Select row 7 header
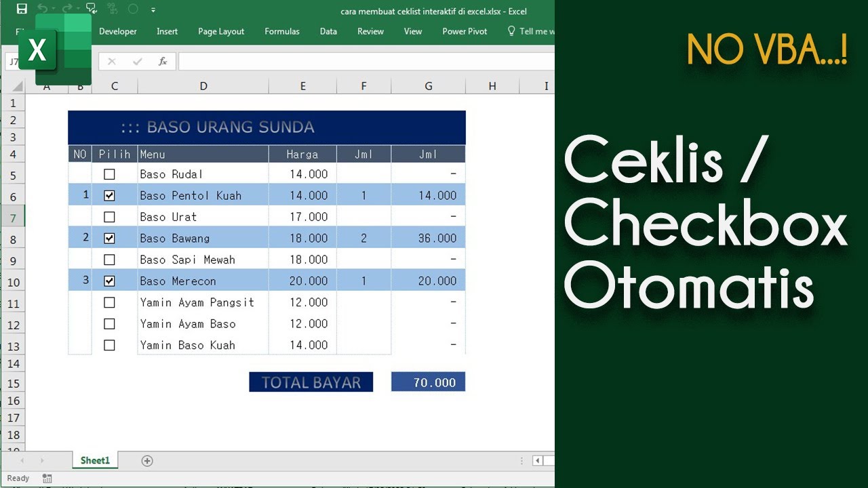 coord(13,218)
